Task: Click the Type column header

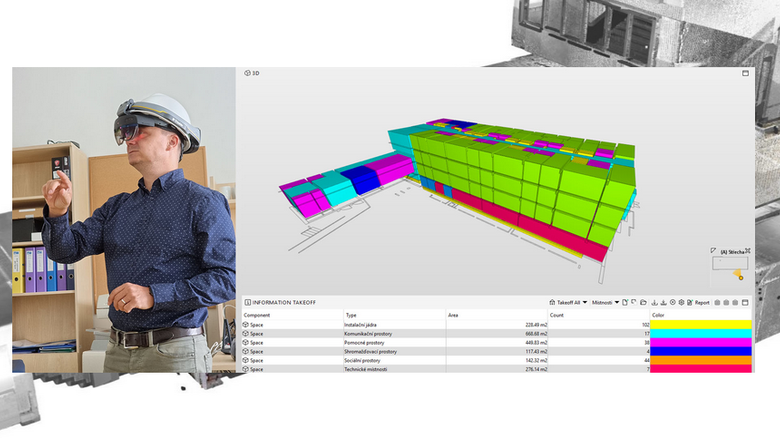Action: click(351, 315)
